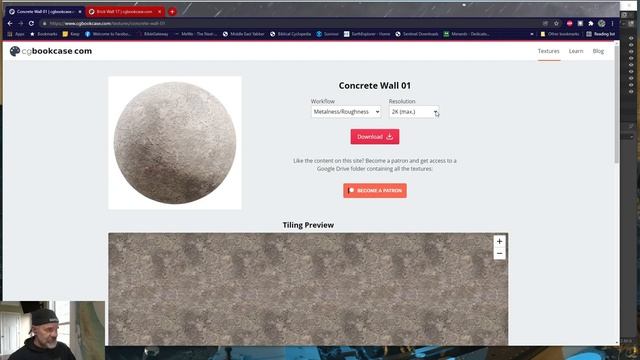Open the Middle East Yabber bookmark
The image size is (640, 360).
click(x=244, y=34)
